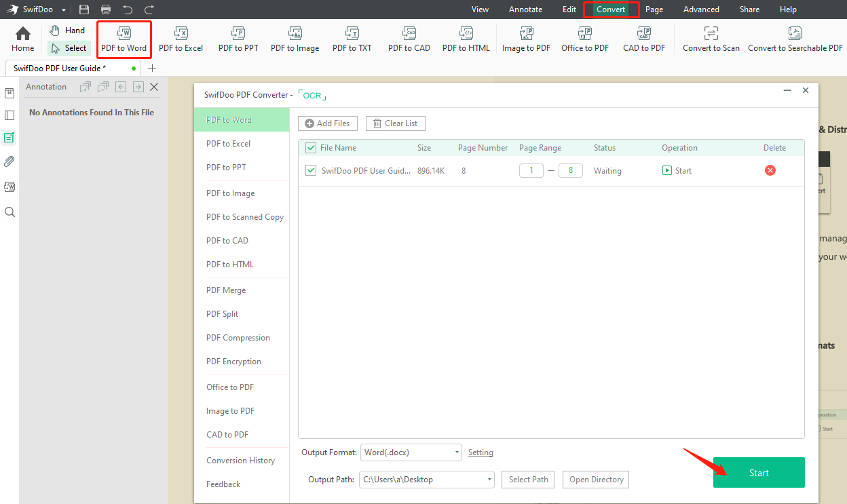The height and width of the screenshot is (504, 847).
Task: Select PDF Merge in converter sidebar
Action: (226, 290)
